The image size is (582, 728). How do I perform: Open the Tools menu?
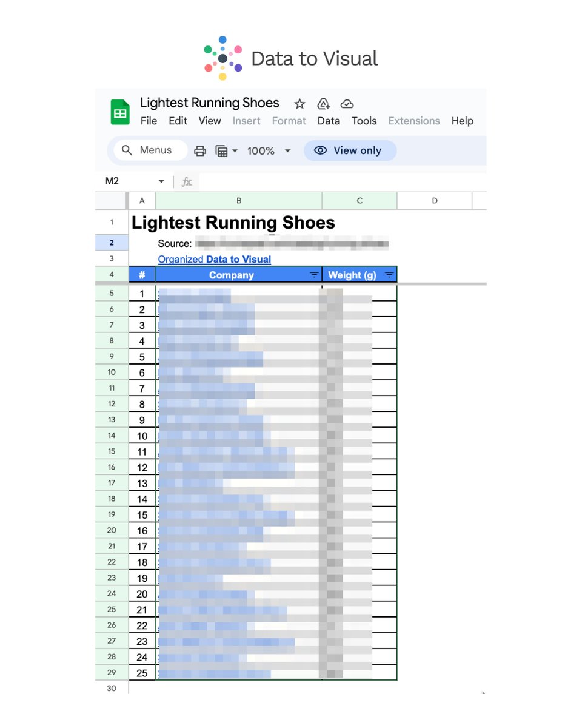click(x=364, y=121)
